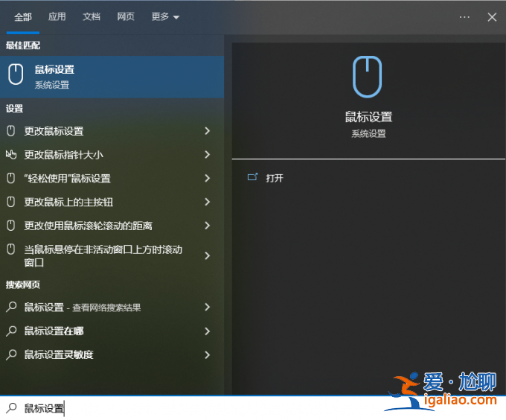Viewport: 506px width, 420px height.
Task: Open the "轻松使用"鼠标设置 result
Action: click(112, 178)
